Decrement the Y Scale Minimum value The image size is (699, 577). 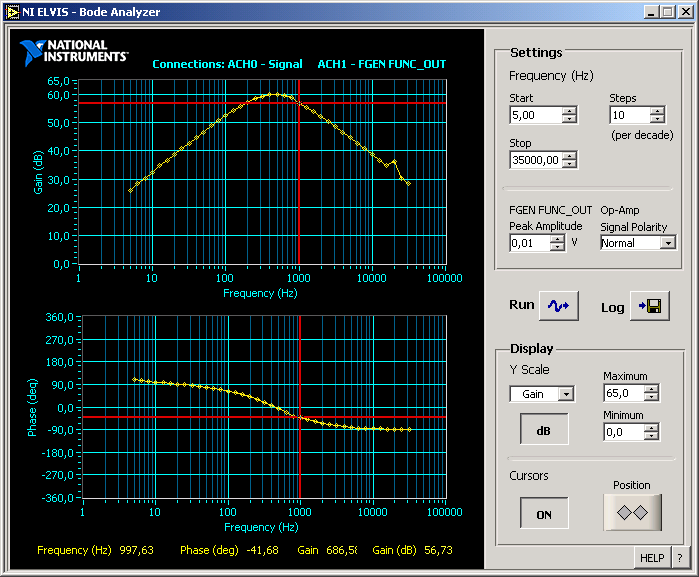[x=651, y=436]
